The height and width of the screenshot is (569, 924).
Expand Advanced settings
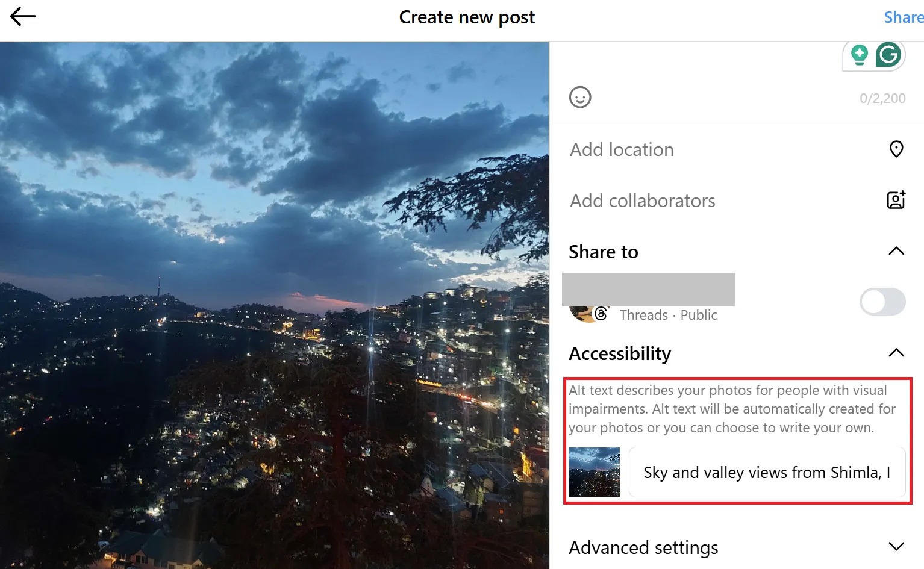click(895, 546)
